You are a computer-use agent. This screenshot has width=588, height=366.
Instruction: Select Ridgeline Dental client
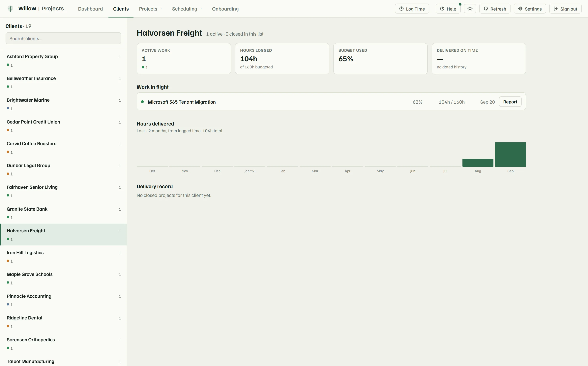click(x=63, y=322)
